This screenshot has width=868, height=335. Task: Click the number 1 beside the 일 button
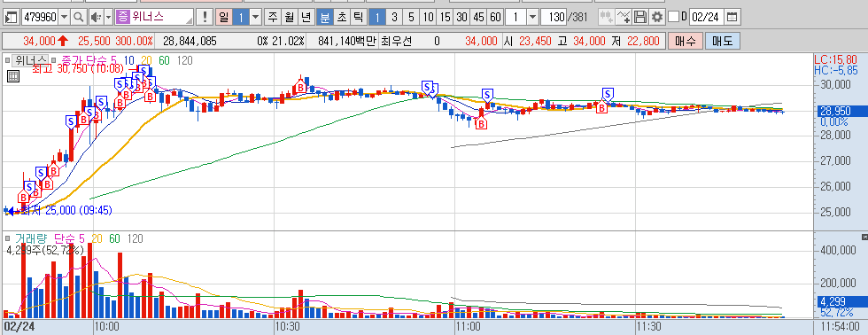pos(241,17)
